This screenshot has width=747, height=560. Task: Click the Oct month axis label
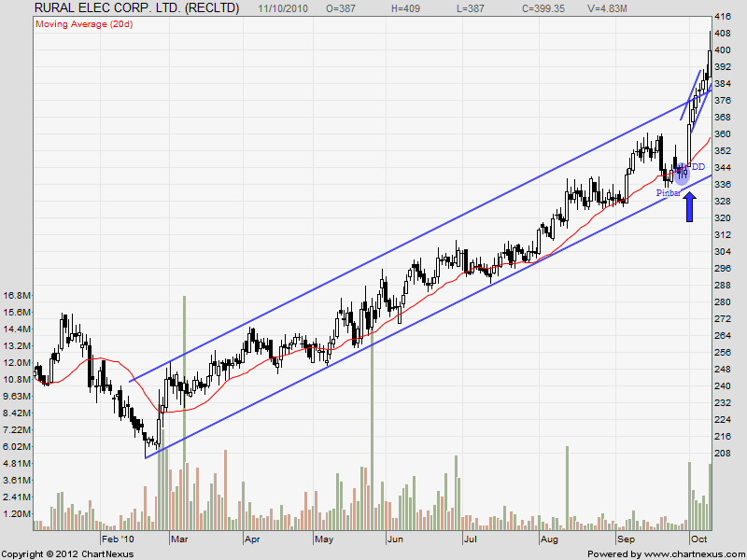click(698, 539)
